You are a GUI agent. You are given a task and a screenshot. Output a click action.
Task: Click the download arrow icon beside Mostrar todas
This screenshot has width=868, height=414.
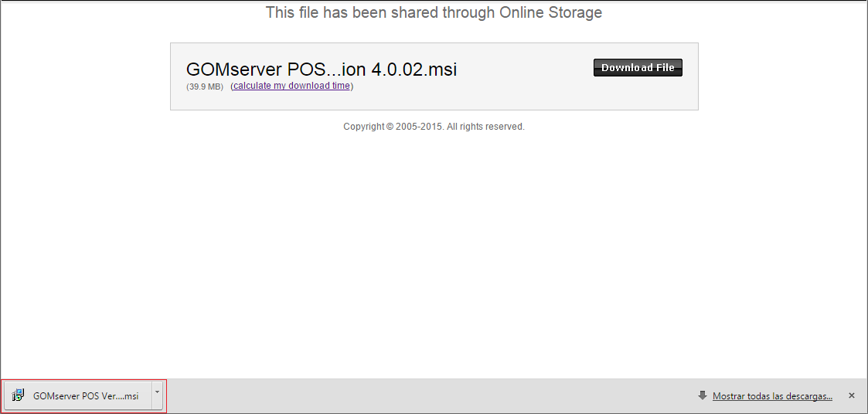point(703,395)
